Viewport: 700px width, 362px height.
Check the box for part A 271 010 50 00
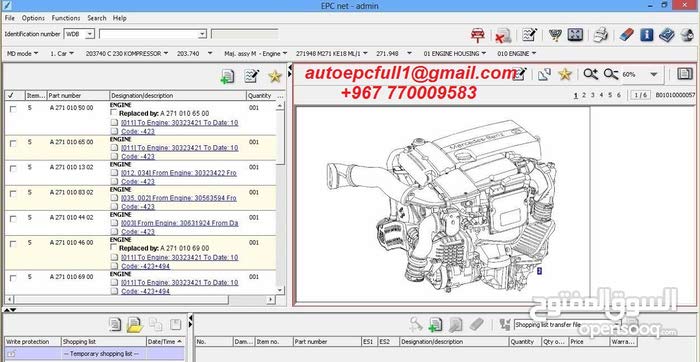[x=13, y=109]
